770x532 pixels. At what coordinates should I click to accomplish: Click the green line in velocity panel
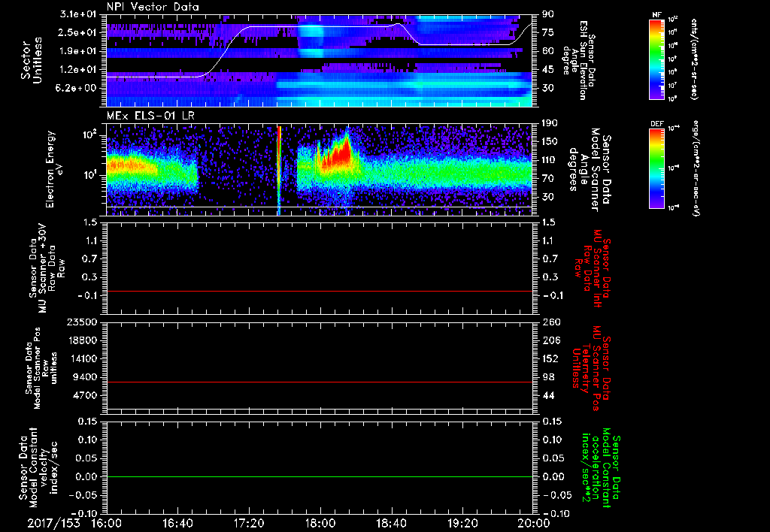tap(319, 476)
